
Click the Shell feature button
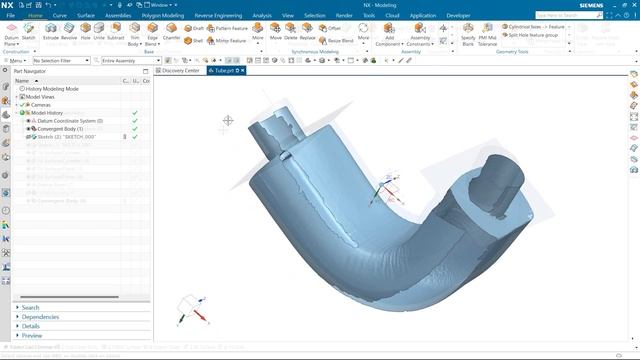coord(193,40)
